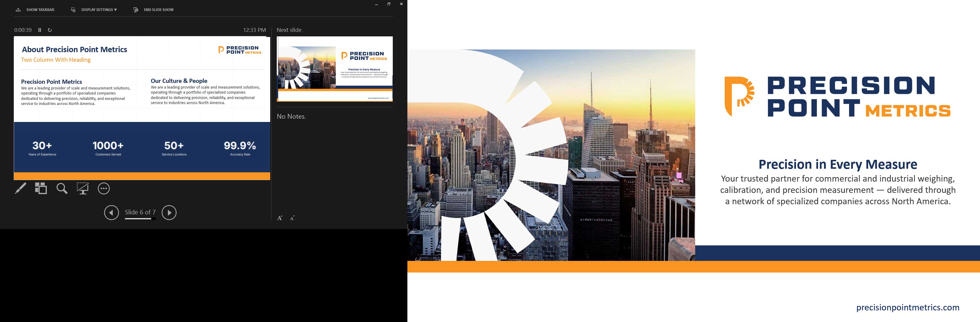
Task: Go to the previous slide
Action: pyautogui.click(x=112, y=213)
